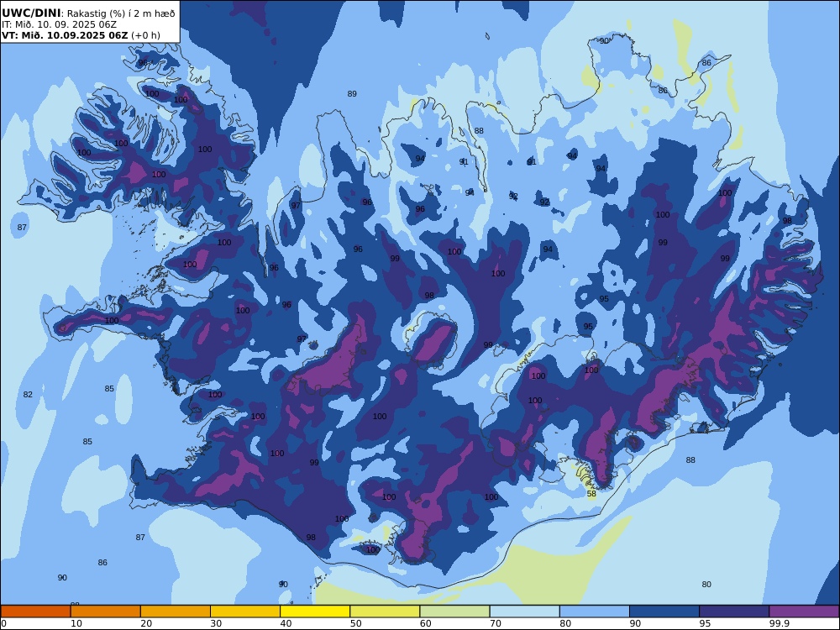This screenshot has height=630, width=840.
Task: Pick the light green 60–70 legend band
Action: click(x=454, y=612)
